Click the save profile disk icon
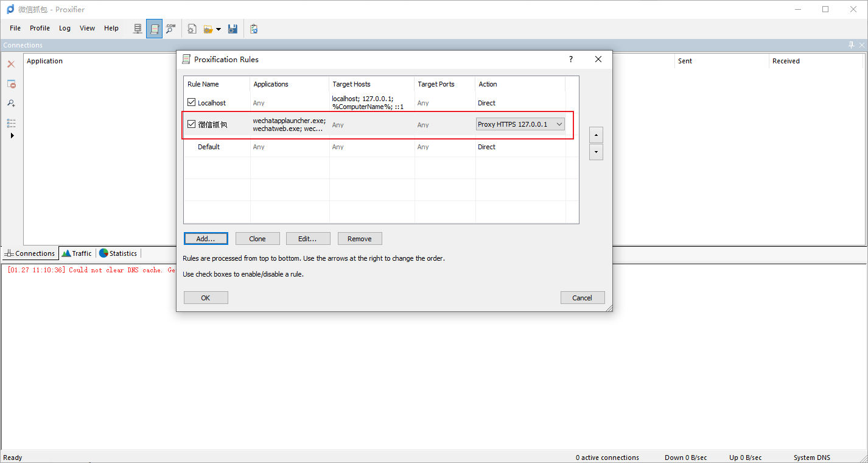Viewport: 868px width, 463px height. click(233, 29)
